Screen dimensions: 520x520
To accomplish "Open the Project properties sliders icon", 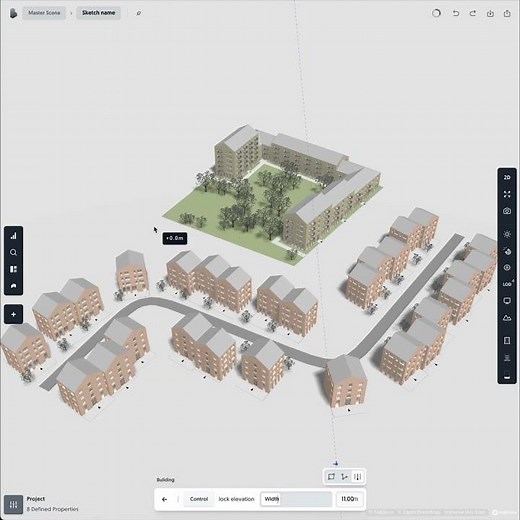I will point(13,504).
